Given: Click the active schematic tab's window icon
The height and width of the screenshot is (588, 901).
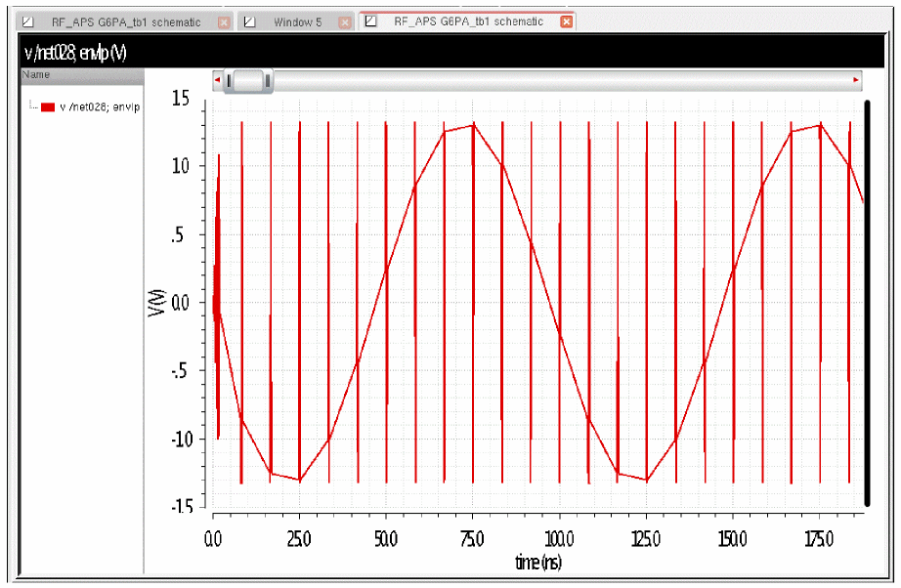Looking at the screenshot, I should coord(371,21).
